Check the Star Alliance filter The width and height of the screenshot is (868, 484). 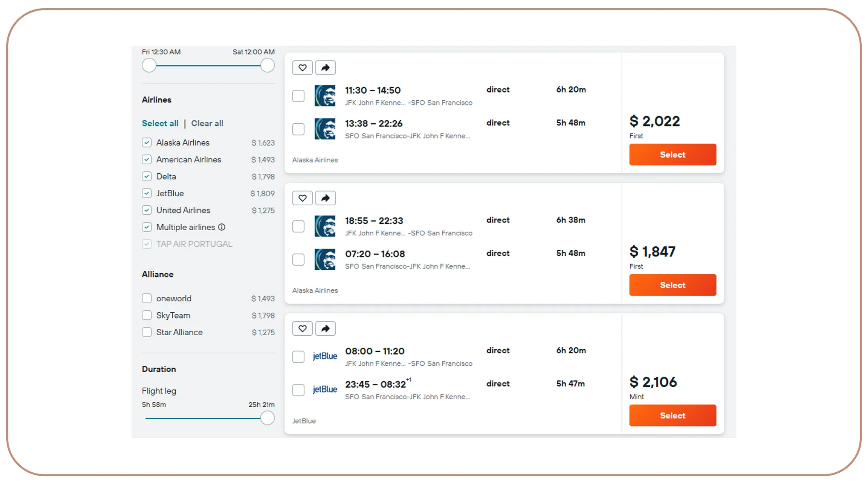tap(146, 332)
